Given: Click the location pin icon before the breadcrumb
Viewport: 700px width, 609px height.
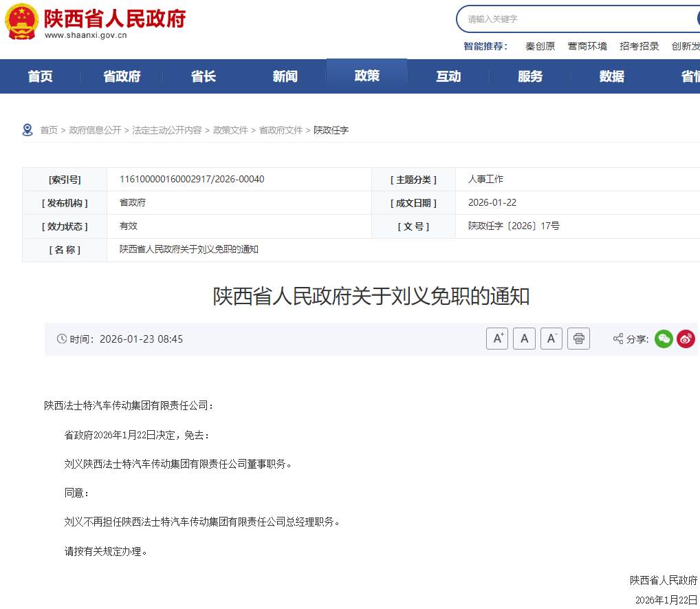Looking at the screenshot, I should point(28,129).
